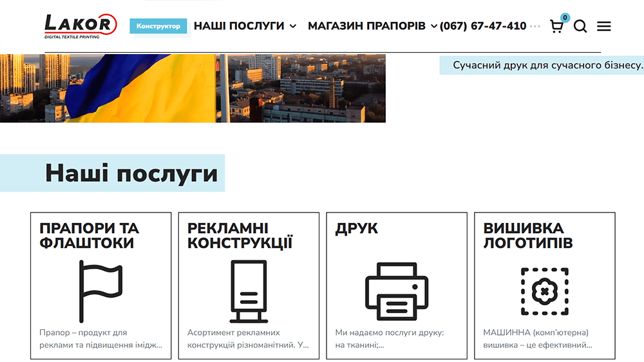
Task: Open the shopping cart icon
Action: click(x=556, y=26)
